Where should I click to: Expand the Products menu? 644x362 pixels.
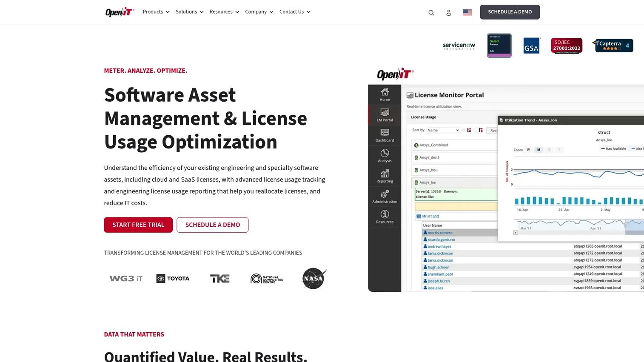(x=156, y=12)
